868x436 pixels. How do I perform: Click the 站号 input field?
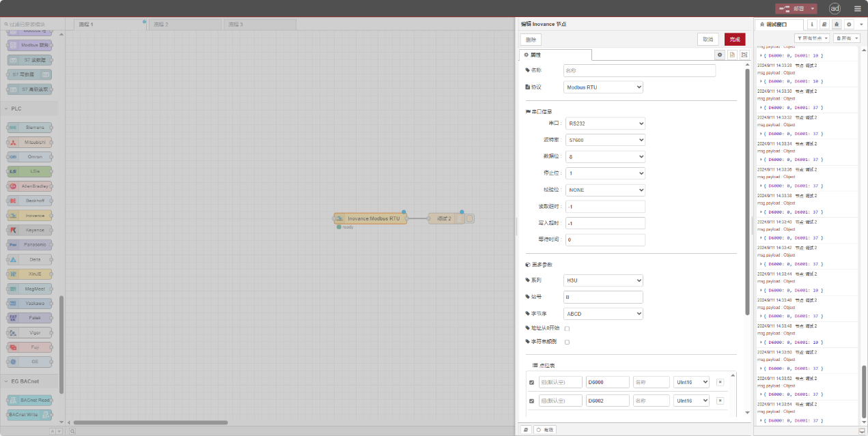click(603, 297)
